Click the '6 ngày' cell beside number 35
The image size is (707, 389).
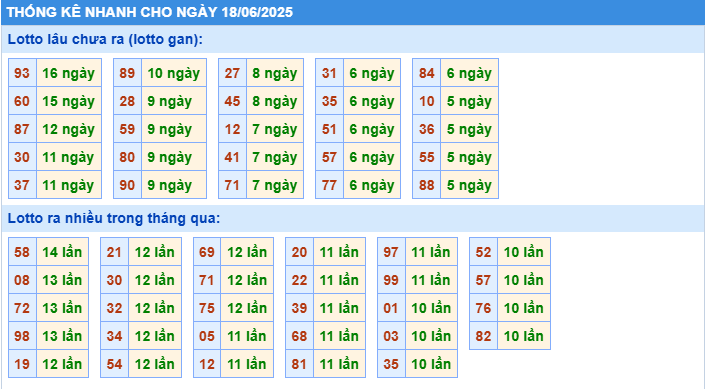(x=372, y=101)
